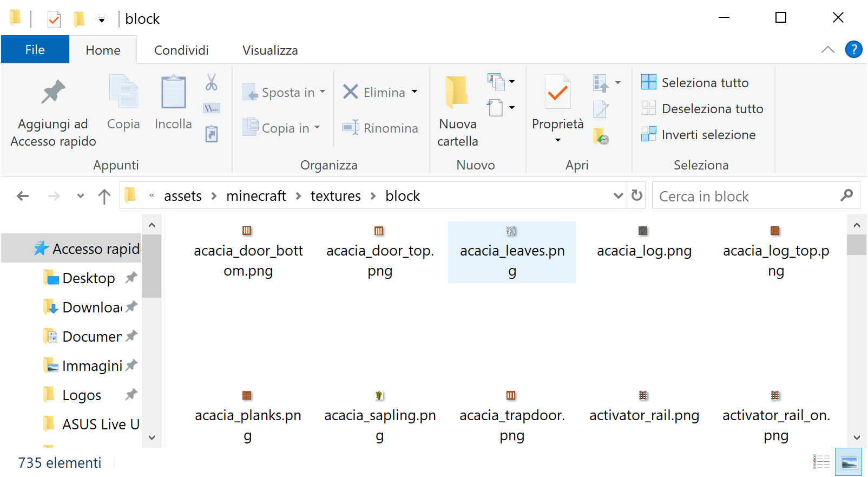Switch to the Condividi tab

pos(181,50)
